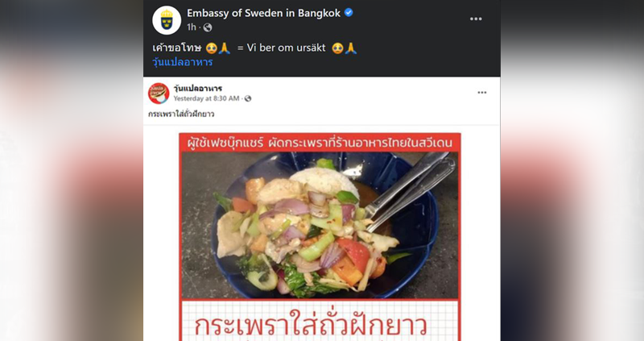Image resolution: width=644 pixels, height=341 pixels.
Task: Click the red banner heading above the photo
Action: 320,143
